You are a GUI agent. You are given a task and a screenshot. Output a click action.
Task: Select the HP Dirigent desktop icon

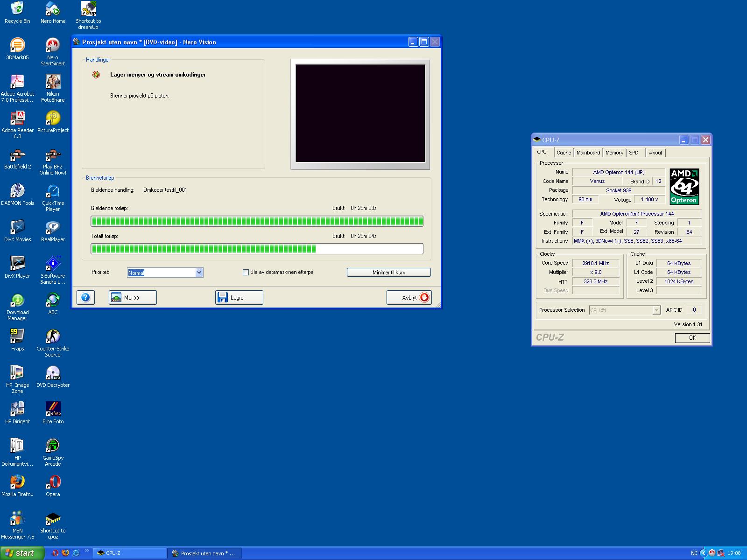[17, 413]
